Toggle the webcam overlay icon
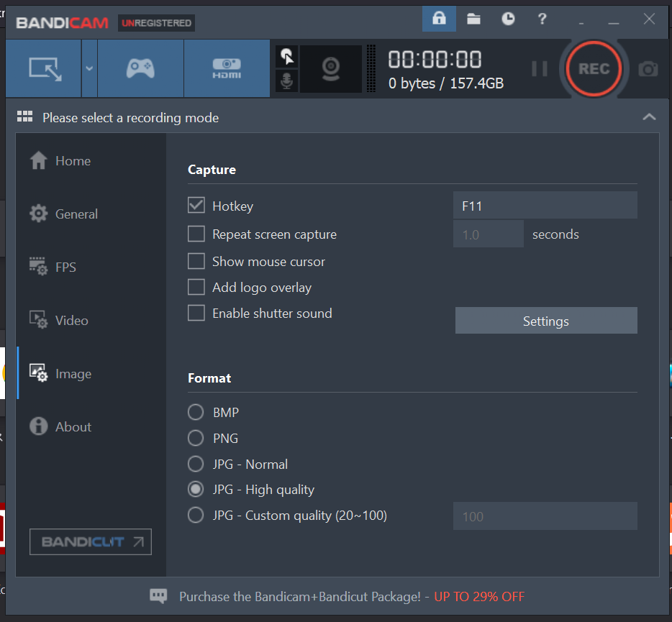 (x=330, y=68)
